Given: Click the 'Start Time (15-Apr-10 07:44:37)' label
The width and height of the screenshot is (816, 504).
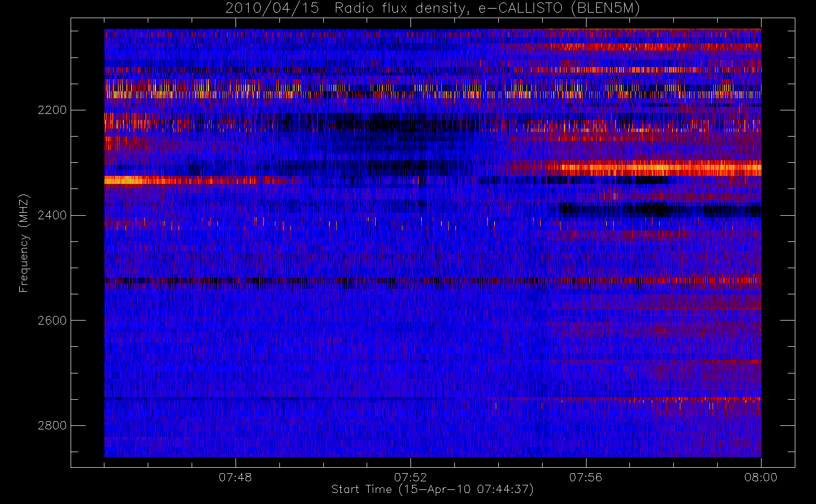Looking at the screenshot, I should pos(432,489).
